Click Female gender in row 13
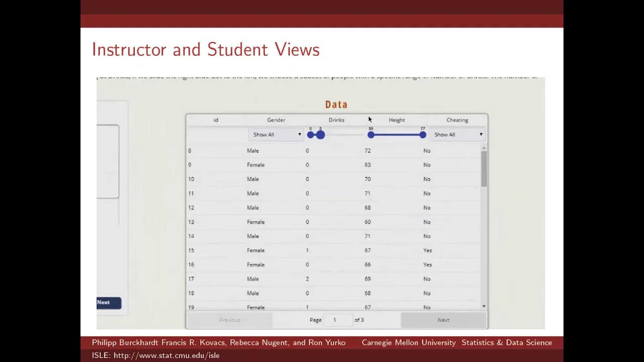The width and height of the screenshot is (644, 362). 256,222
